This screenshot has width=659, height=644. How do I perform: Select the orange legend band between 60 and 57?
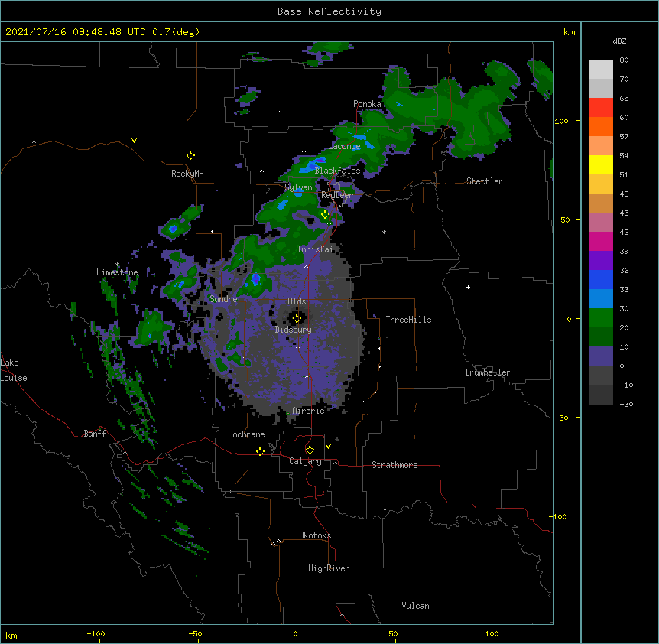[601, 126]
